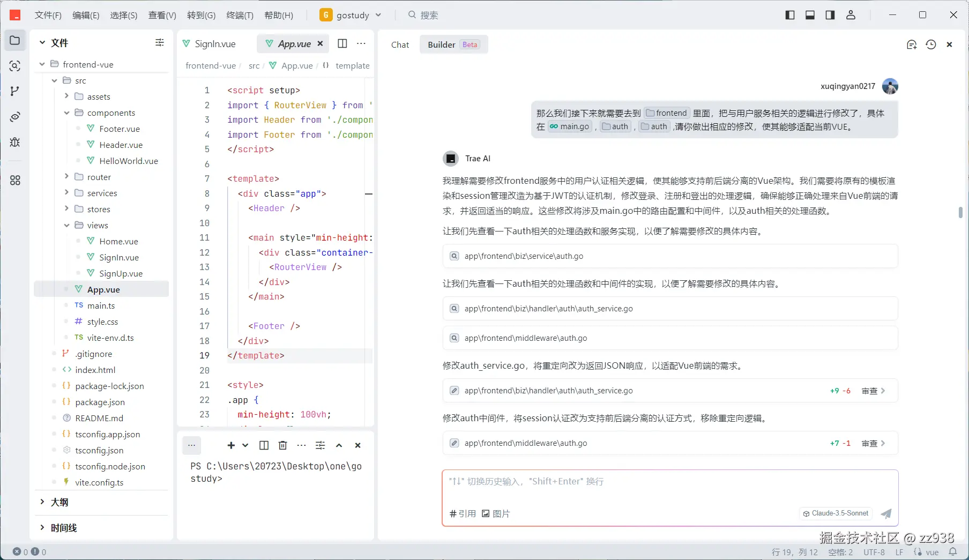Screen dimensions: 969x560
Task: Create a new terminal with the plus icon
Action: point(232,445)
